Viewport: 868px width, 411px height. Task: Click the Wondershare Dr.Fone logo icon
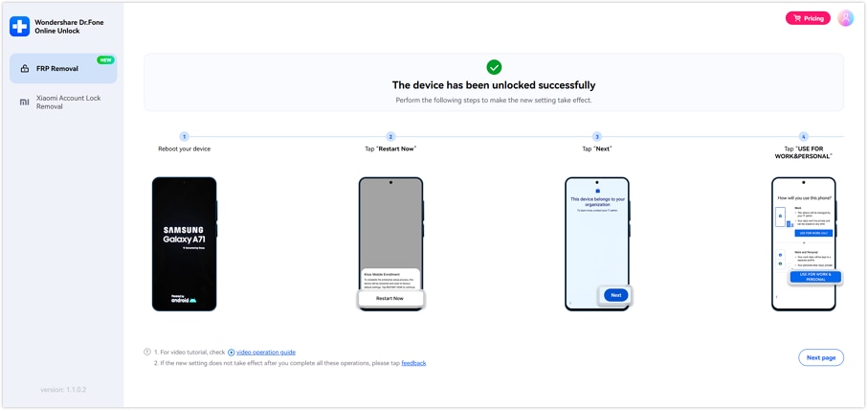click(x=19, y=27)
